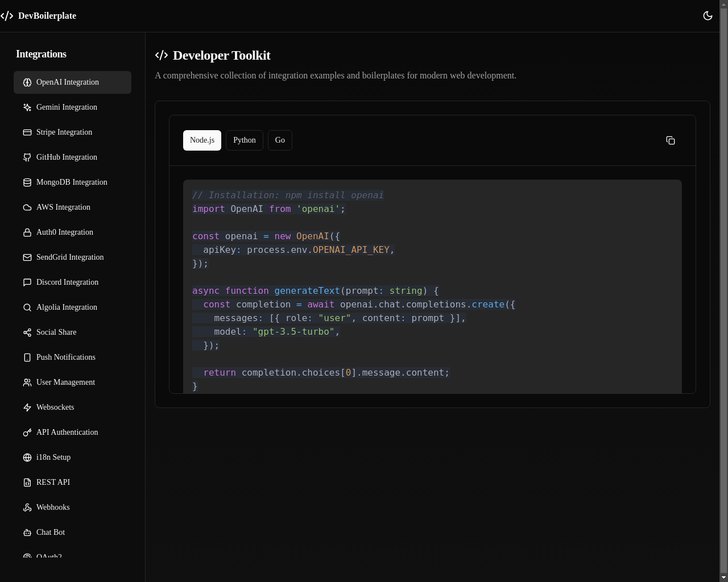728x582 pixels.
Task: Open OpenAI Integration in sidebar
Action: pos(72,82)
